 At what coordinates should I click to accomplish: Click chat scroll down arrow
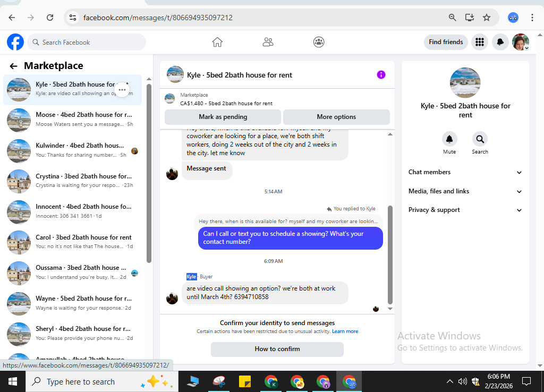pyautogui.click(x=390, y=309)
